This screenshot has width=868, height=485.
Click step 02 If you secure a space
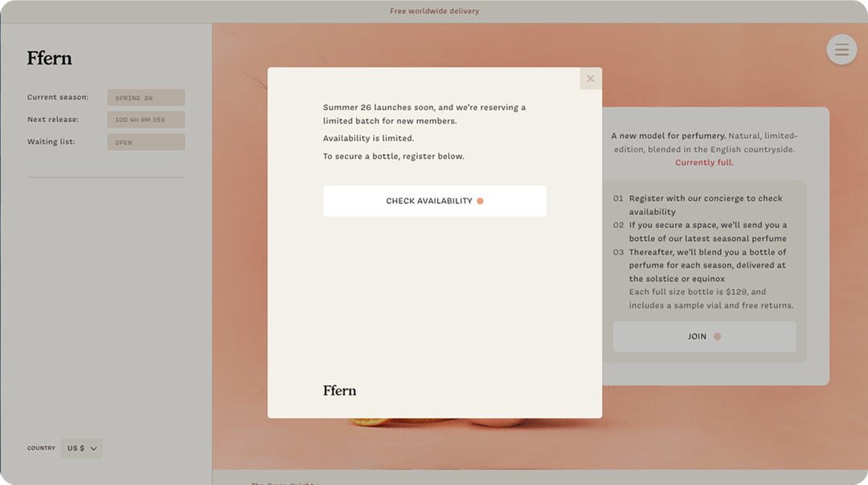tap(700, 232)
